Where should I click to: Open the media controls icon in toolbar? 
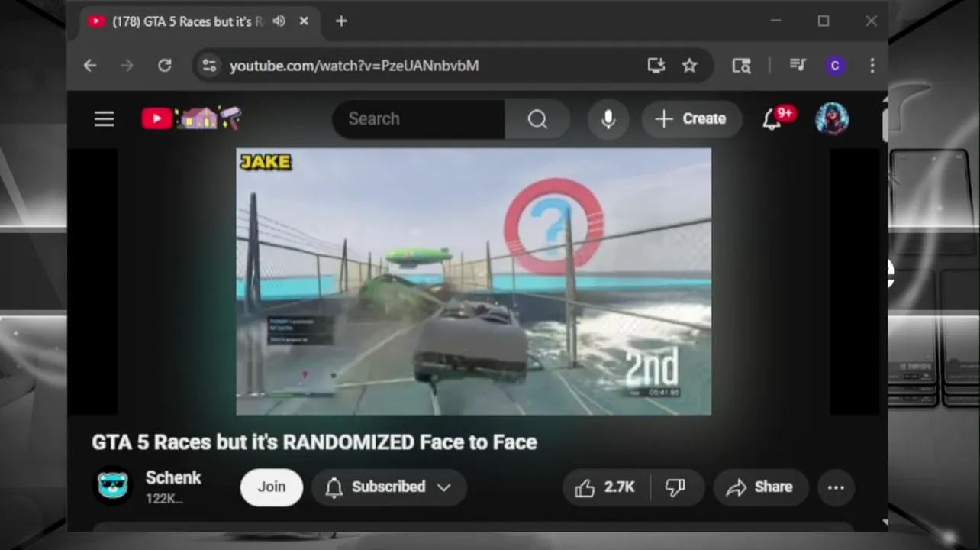[798, 66]
